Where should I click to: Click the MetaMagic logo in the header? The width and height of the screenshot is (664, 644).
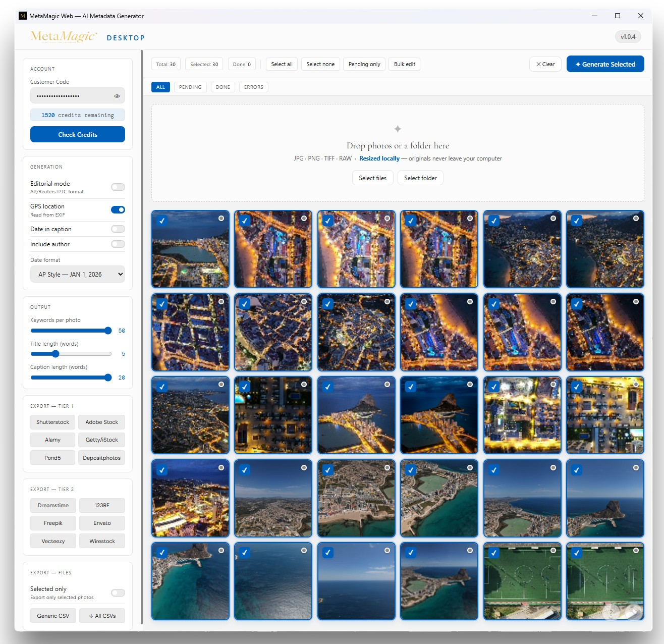tap(64, 37)
